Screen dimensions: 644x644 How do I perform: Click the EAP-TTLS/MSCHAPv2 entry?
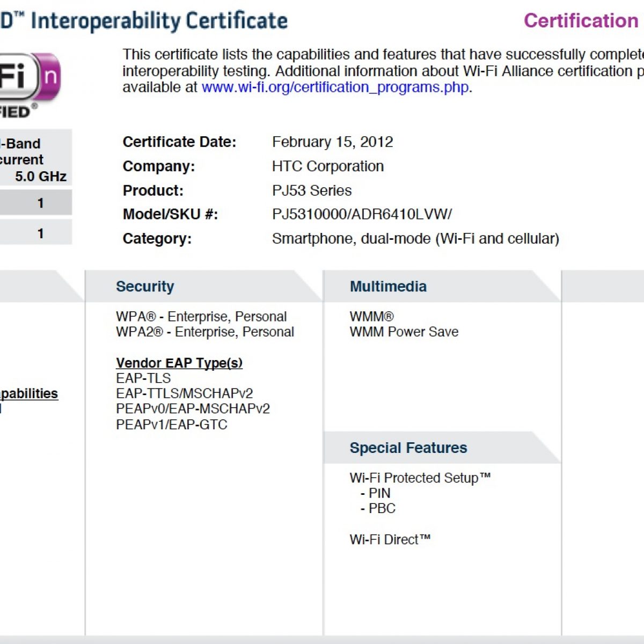point(184,394)
